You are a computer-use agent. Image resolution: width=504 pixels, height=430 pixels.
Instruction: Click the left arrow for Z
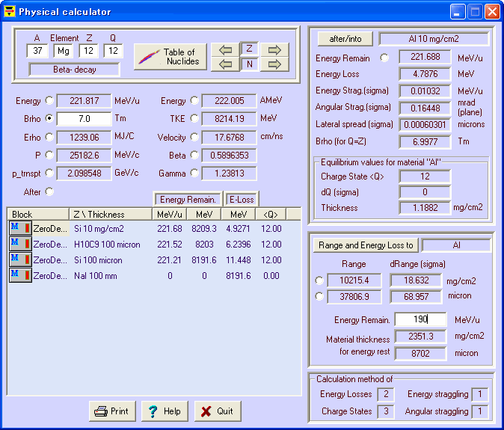click(225, 50)
